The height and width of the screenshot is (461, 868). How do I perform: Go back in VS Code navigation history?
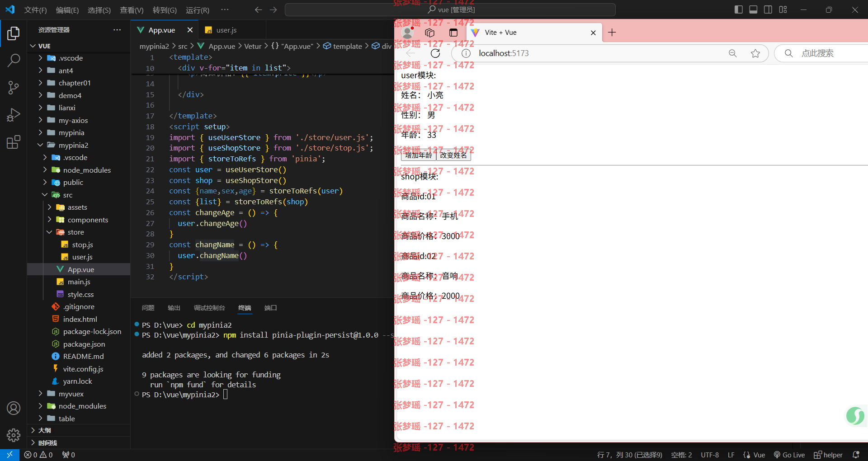pos(258,9)
